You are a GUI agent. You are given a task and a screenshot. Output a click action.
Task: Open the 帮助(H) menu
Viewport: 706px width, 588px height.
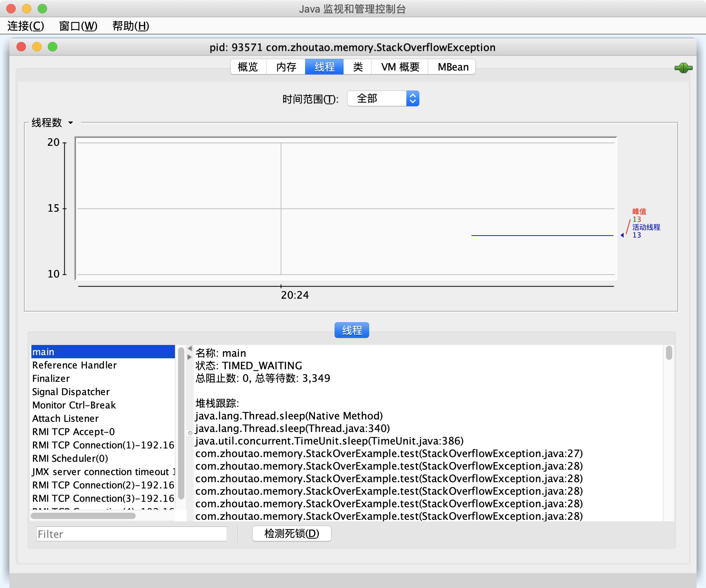131,26
